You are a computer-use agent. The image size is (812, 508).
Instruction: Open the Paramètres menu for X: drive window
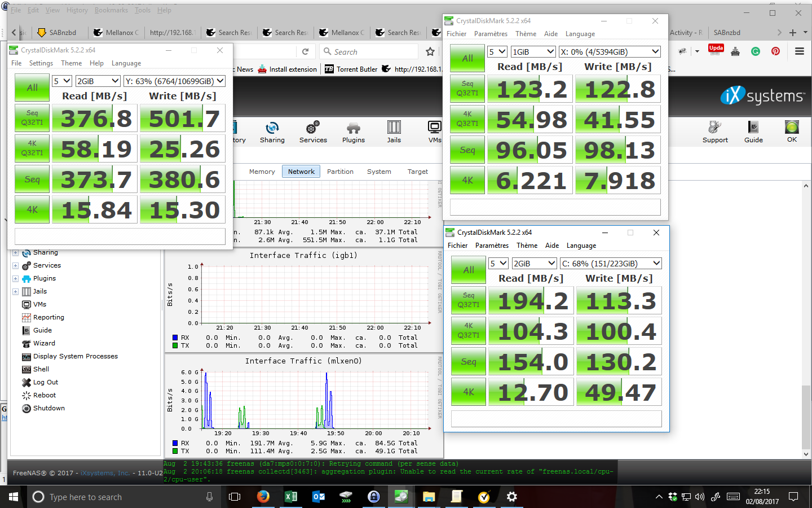(491, 34)
